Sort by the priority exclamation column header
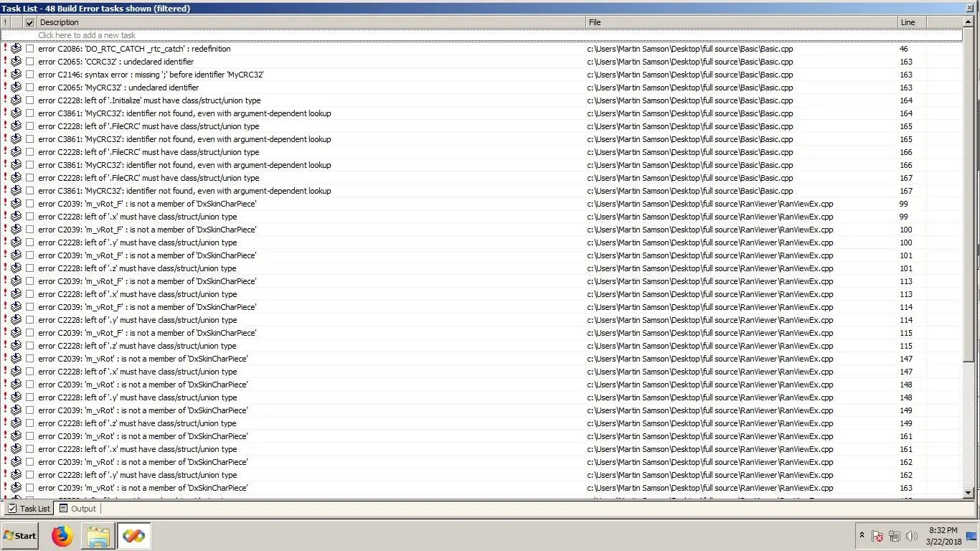980x551 pixels. tap(6, 22)
